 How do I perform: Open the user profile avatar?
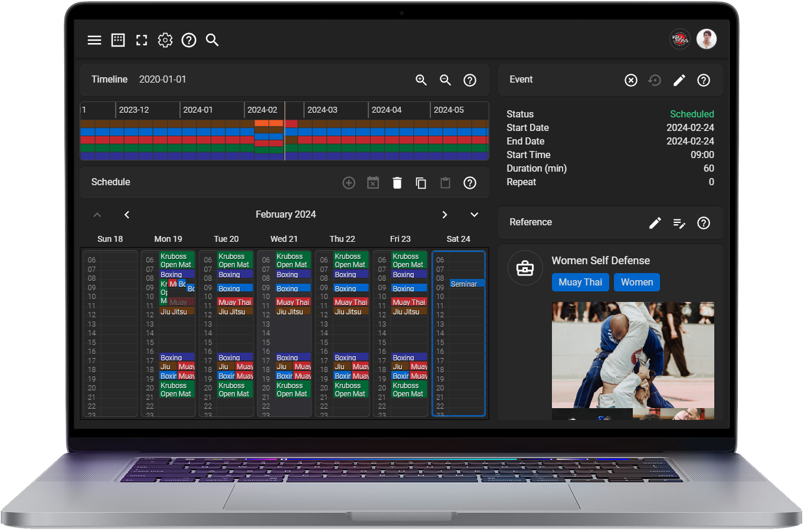click(707, 40)
